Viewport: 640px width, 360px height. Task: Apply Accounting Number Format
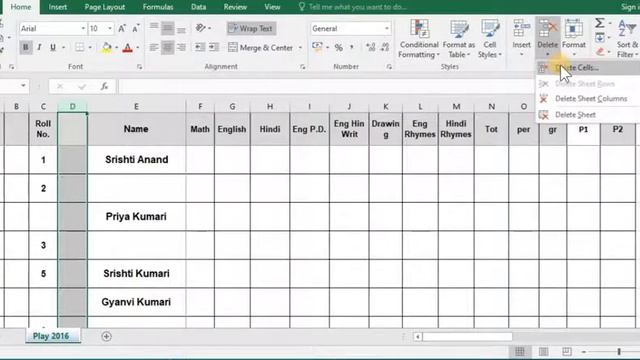tap(317, 47)
